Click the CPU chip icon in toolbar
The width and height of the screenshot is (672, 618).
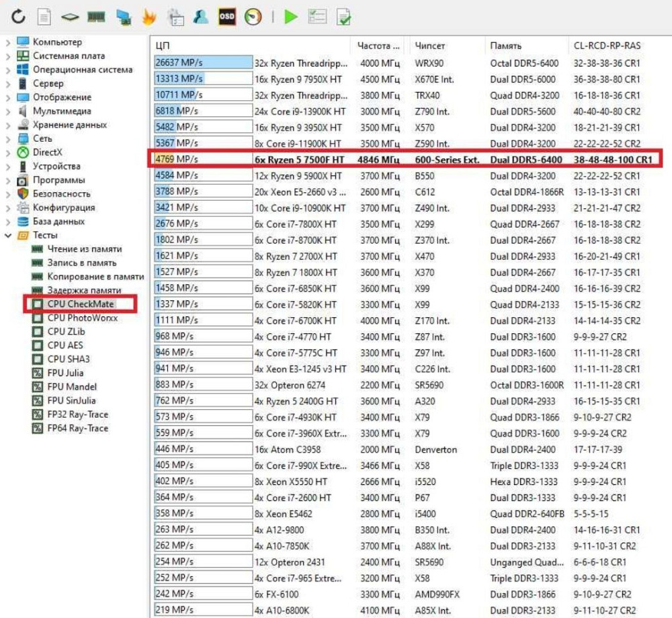(x=70, y=17)
